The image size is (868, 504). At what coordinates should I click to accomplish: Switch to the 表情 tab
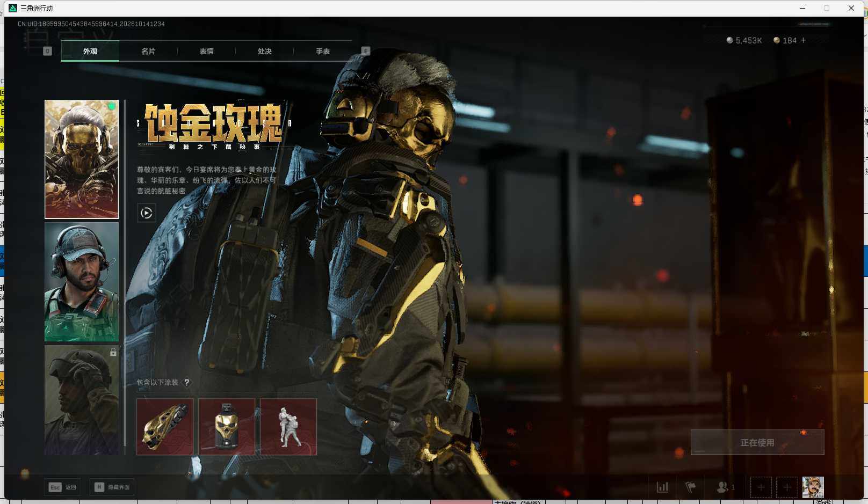[x=206, y=52]
